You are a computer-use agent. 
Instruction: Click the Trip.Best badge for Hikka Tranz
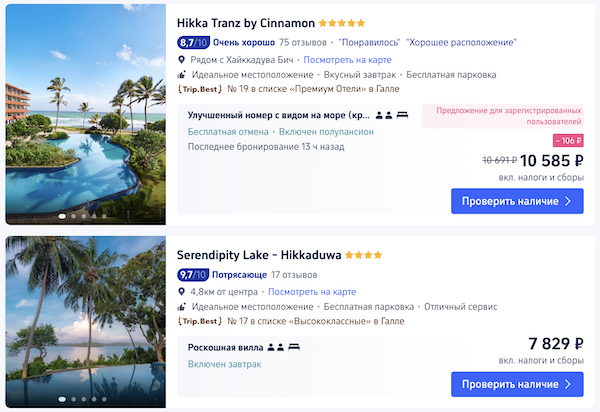pyautogui.click(x=198, y=89)
